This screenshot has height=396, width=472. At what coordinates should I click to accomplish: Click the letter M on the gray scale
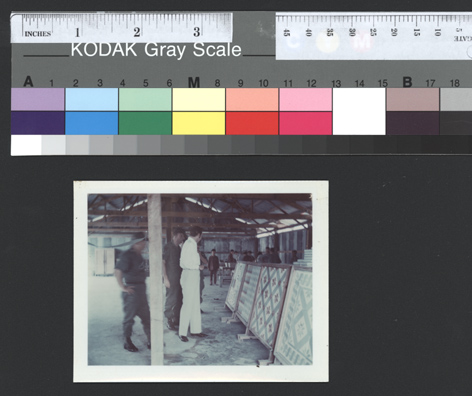point(194,82)
